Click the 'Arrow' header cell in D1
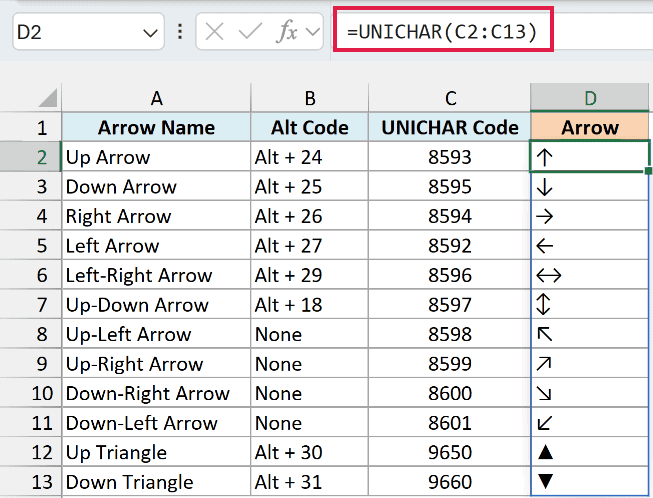This screenshot has width=653, height=498. point(590,127)
